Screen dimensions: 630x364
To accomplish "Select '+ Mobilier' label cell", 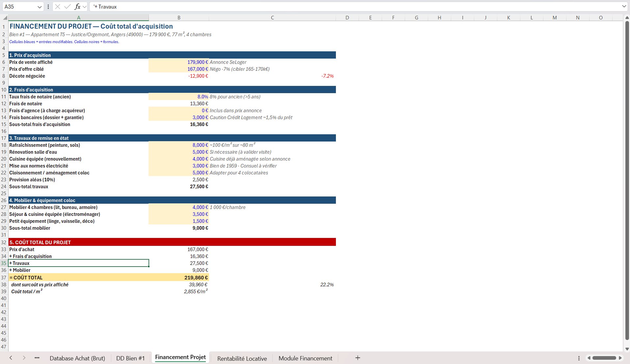I will [x=78, y=270].
